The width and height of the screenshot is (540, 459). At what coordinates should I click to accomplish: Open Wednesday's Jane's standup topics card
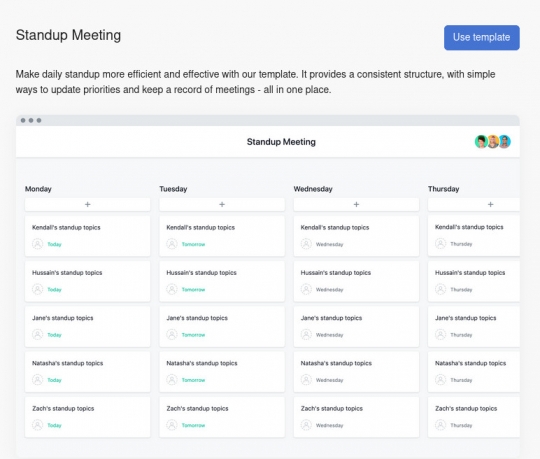[x=356, y=326]
